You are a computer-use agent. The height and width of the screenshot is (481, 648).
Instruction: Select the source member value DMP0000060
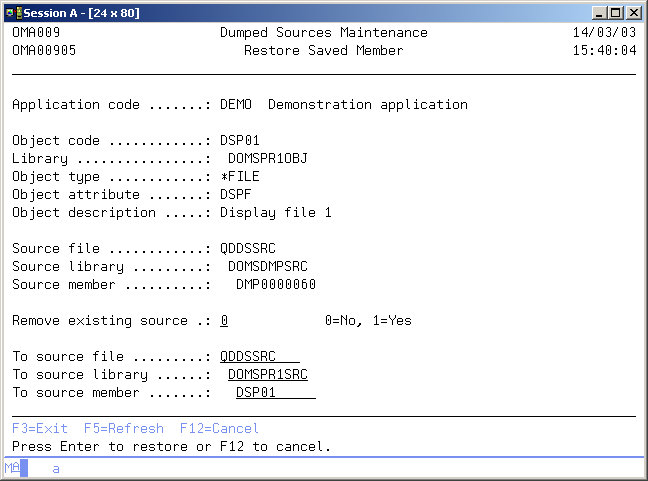275,285
